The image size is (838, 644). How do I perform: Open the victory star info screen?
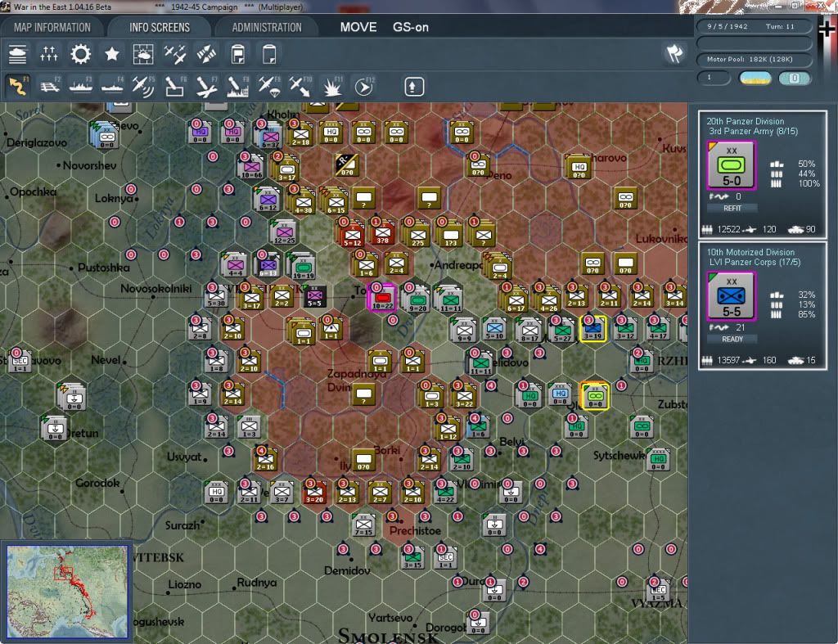111,55
